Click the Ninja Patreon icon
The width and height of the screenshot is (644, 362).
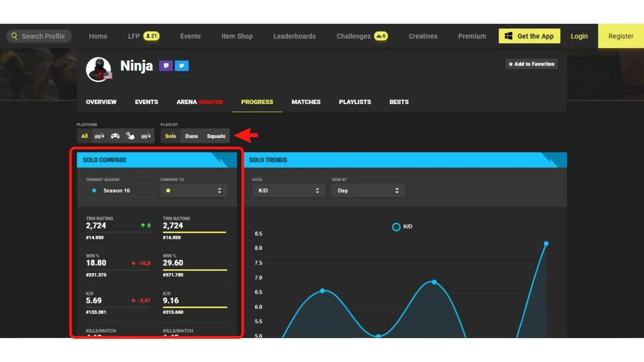pyautogui.click(x=166, y=65)
